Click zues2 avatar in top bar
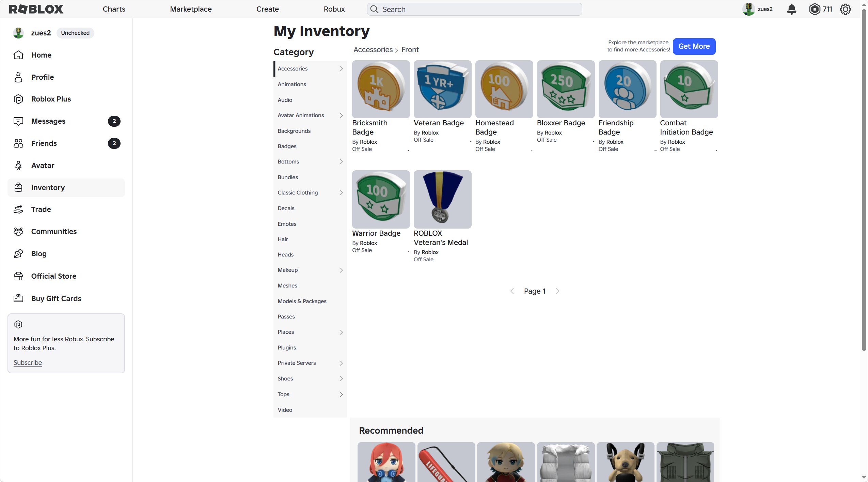This screenshot has width=868, height=482. tap(749, 9)
